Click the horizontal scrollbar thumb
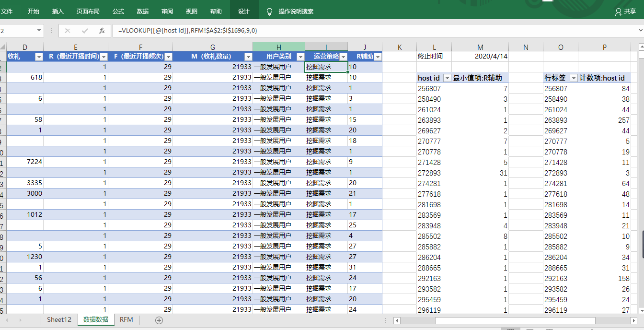The image size is (644, 330). coord(515,320)
